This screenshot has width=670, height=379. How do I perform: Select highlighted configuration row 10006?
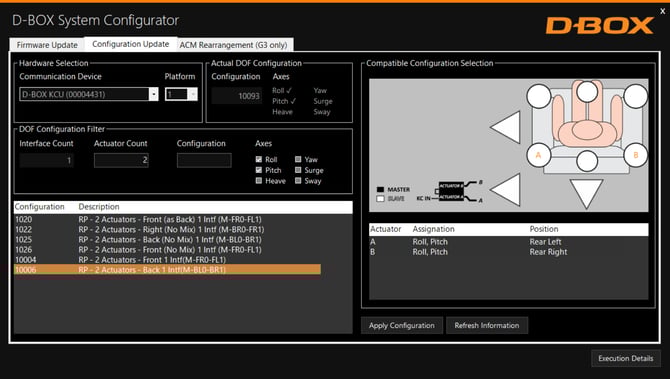point(168,270)
